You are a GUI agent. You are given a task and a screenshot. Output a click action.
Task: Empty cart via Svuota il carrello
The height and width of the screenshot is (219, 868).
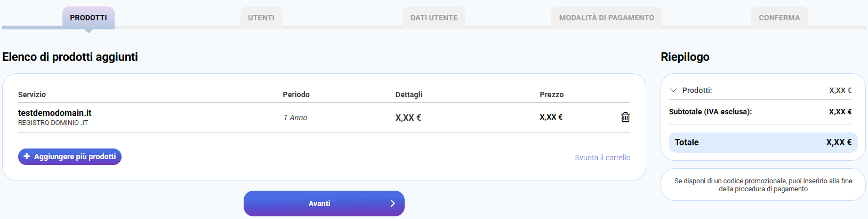click(x=602, y=158)
